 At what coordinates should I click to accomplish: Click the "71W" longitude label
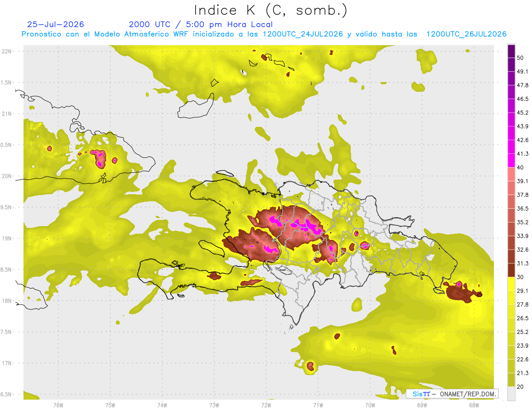318,405
